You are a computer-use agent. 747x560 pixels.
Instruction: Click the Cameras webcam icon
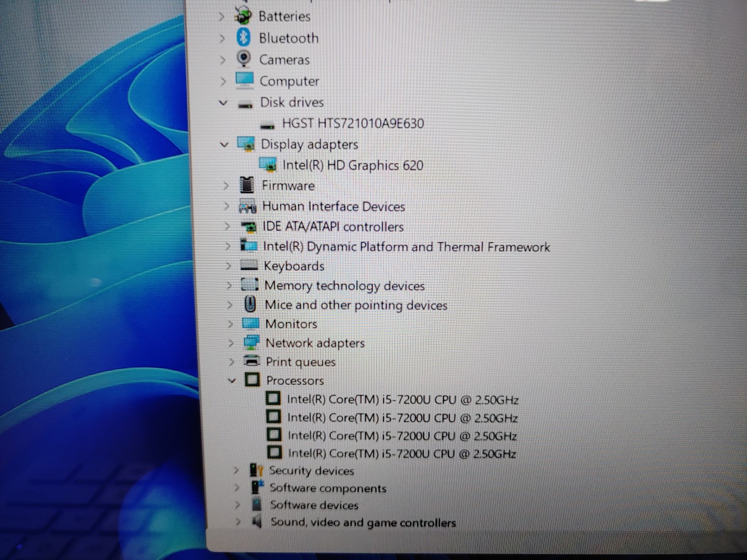[244, 59]
